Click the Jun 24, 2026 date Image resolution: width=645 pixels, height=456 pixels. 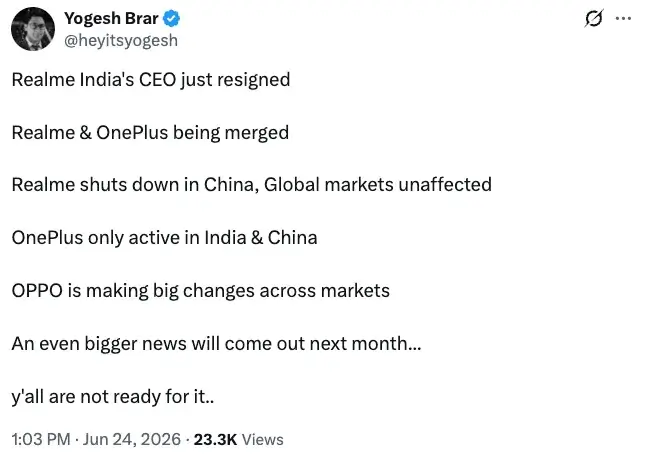tap(132, 439)
